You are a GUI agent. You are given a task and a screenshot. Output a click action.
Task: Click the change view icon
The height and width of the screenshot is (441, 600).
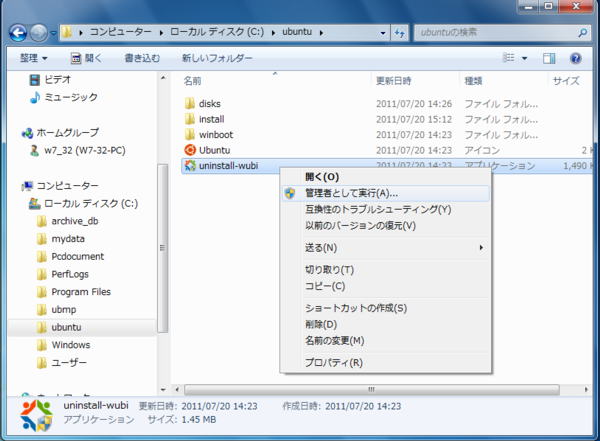pos(509,58)
